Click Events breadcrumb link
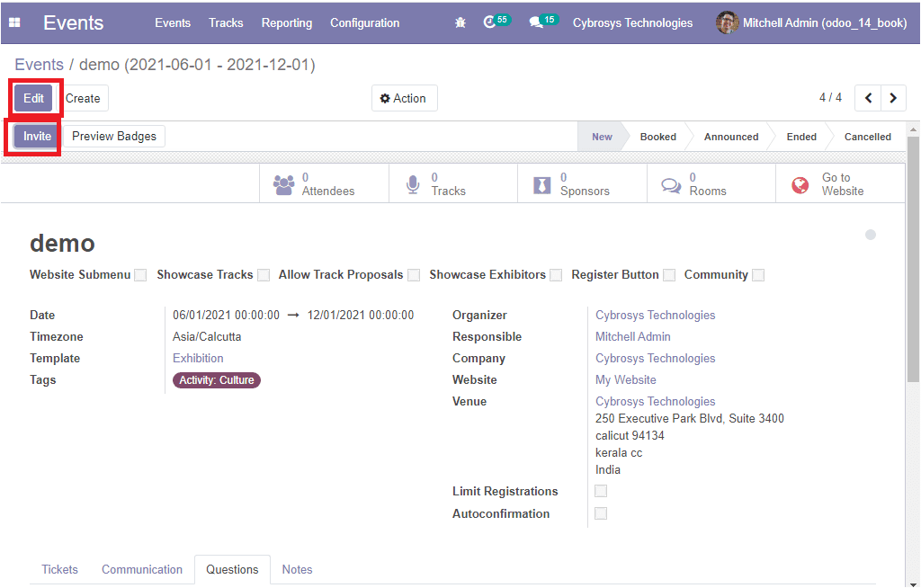 [x=39, y=65]
